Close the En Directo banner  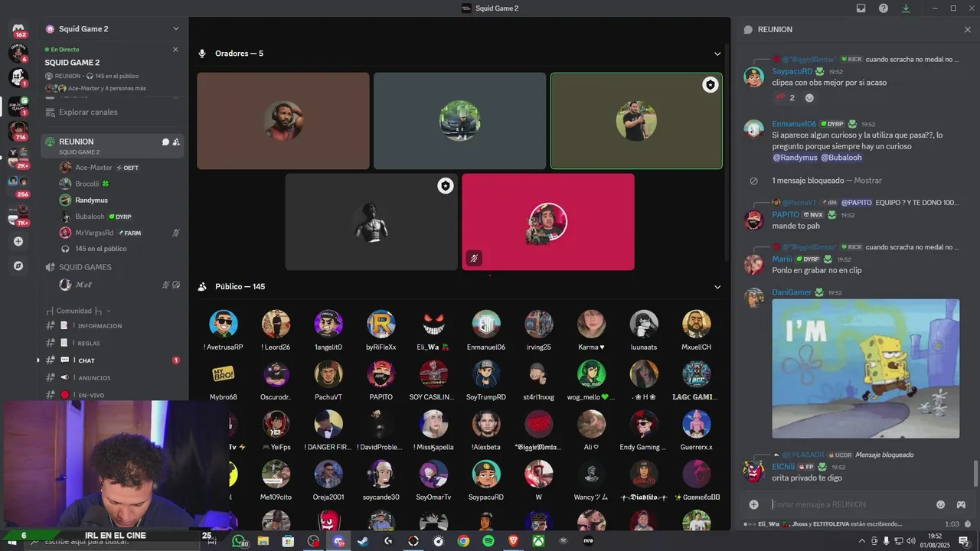pos(175,50)
